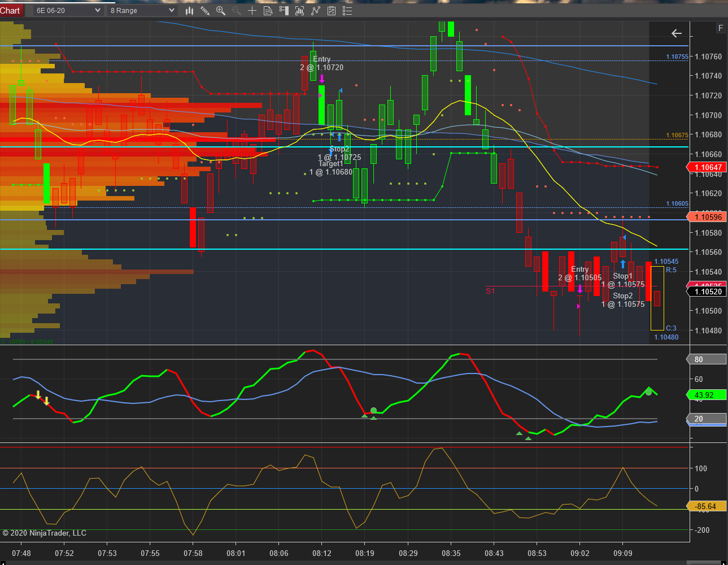Click the 09:02 time axis label
Screen dimensions: 728x565
click(x=580, y=553)
